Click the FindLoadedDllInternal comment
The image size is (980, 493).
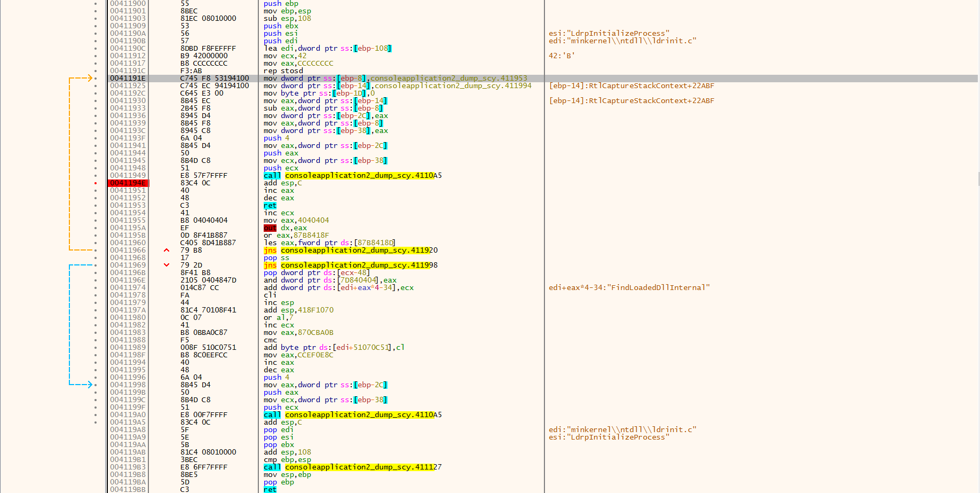(629, 288)
